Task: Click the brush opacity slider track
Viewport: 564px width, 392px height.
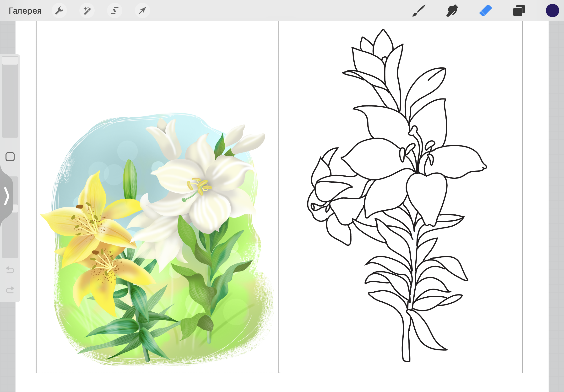Action: (x=10, y=217)
